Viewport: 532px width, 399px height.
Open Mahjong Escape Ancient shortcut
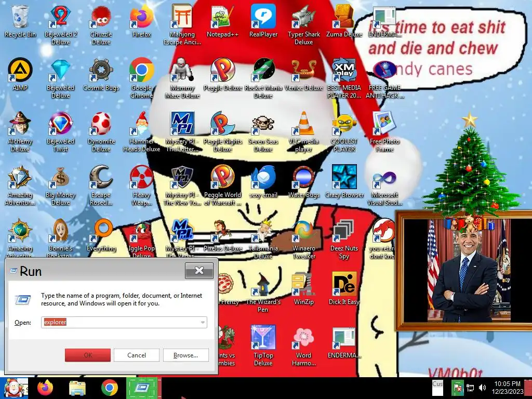(182, 25)
